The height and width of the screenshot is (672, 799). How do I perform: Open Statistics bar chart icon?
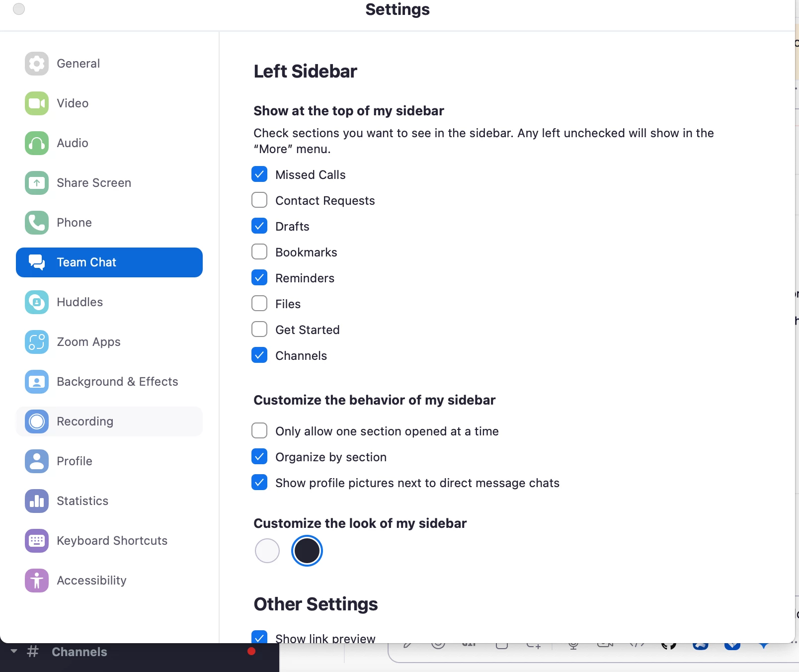(x=37, y=501)
